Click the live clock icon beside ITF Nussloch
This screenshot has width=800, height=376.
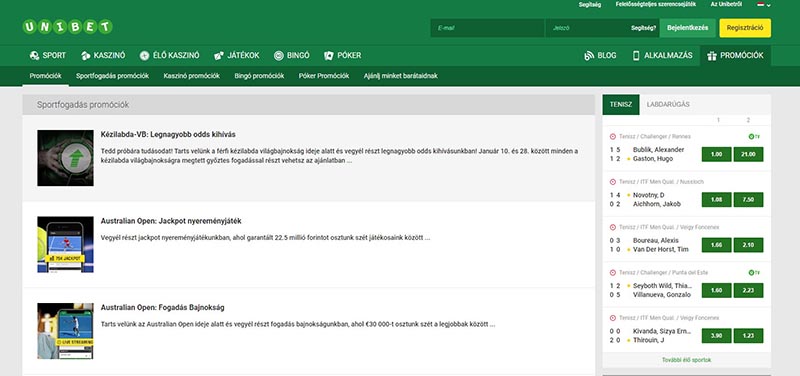point(613,182)
